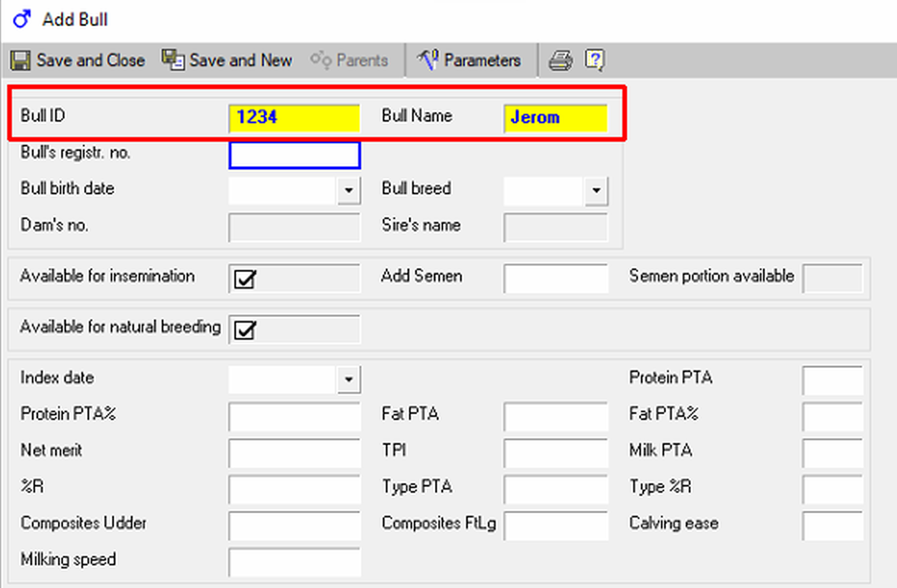The width and height of the screenshot is (897, 588).
Task: Click the Calving ease label
Action: 674,523
